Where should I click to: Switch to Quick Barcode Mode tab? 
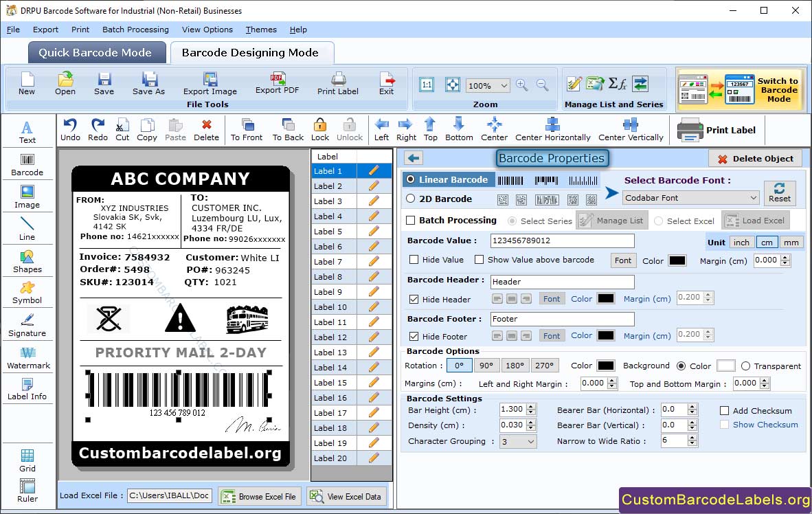[95, 52]
